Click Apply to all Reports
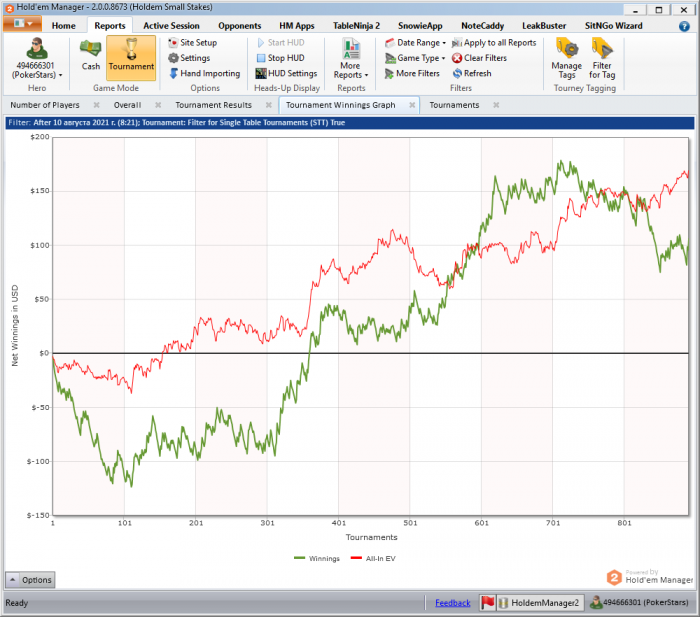This screenshot has height=617, width=700. [494, 42]
